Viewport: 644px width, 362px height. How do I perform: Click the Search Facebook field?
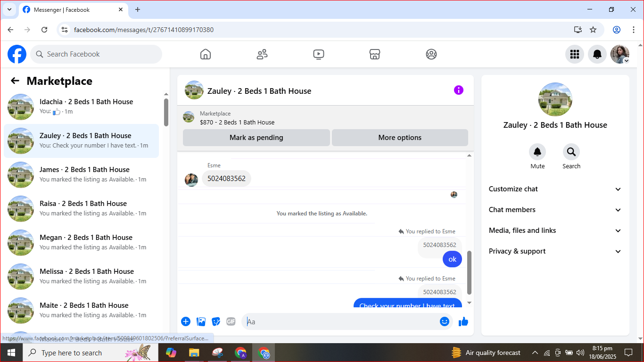[x=96, y=54]
